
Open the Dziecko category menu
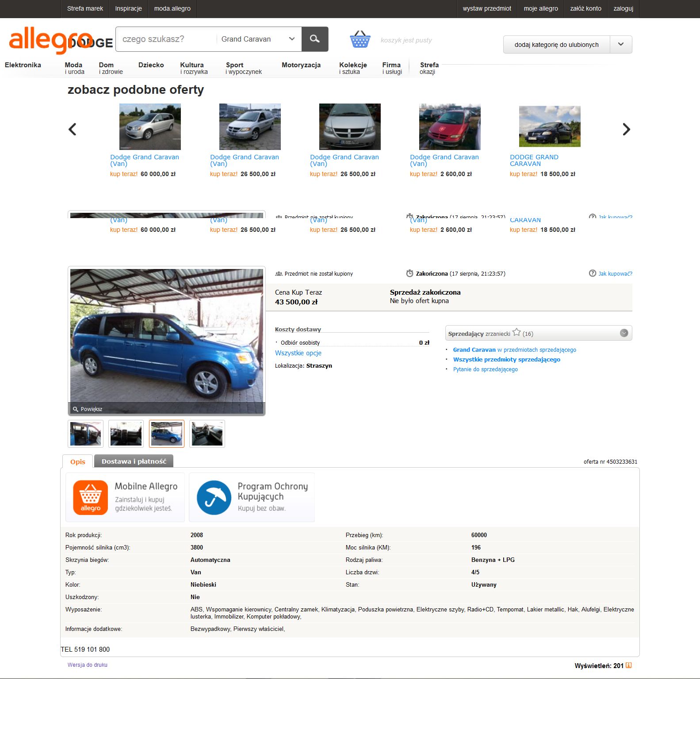pos(151,65)
